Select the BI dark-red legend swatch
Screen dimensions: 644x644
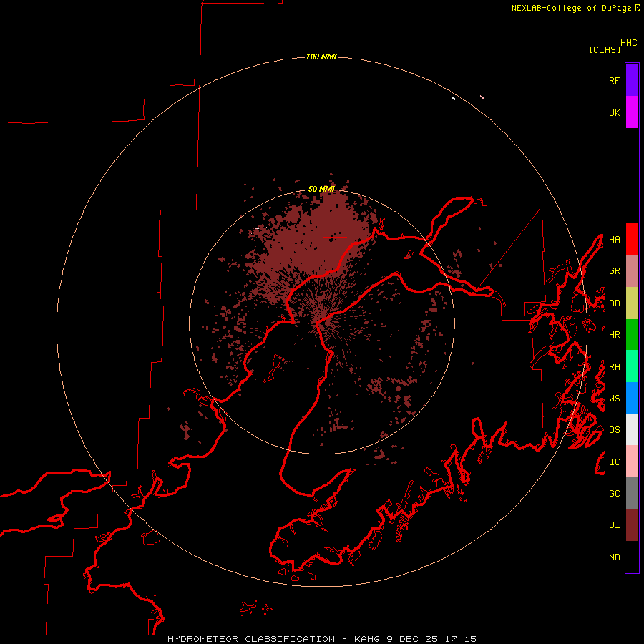[632, 525]
